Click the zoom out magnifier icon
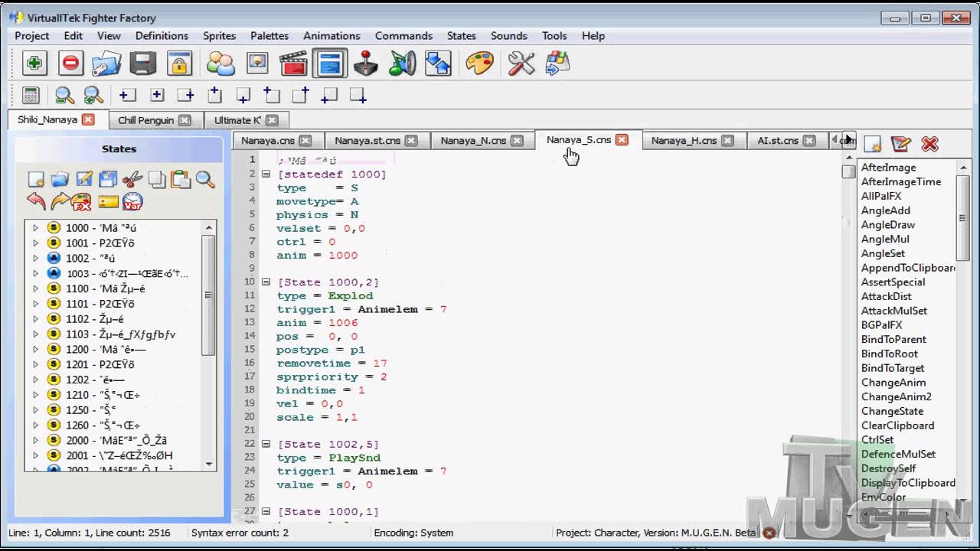 pos(64,96)
